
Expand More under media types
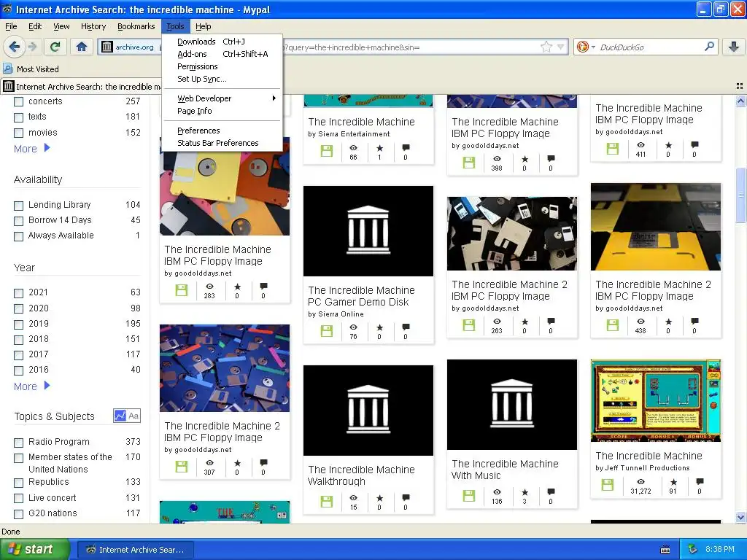pyautogui.click(x=32, y=149)
